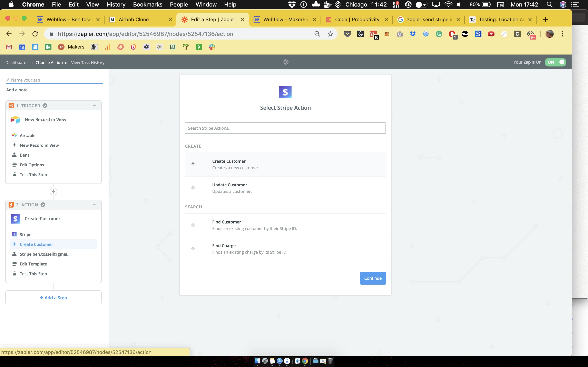Switch to the Airbnb Clone tab
This screenshot has width=588, height=367.
click(x=134, y=20)
